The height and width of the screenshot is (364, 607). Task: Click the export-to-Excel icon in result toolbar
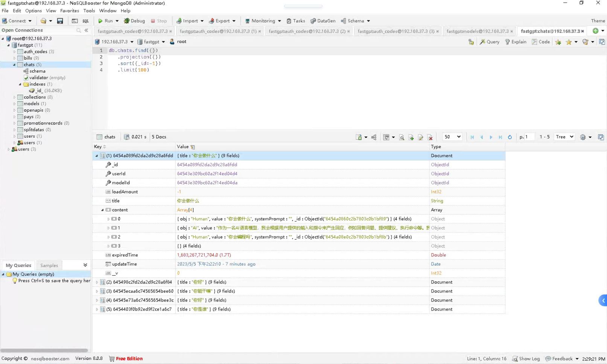click(x=359, y=137)
